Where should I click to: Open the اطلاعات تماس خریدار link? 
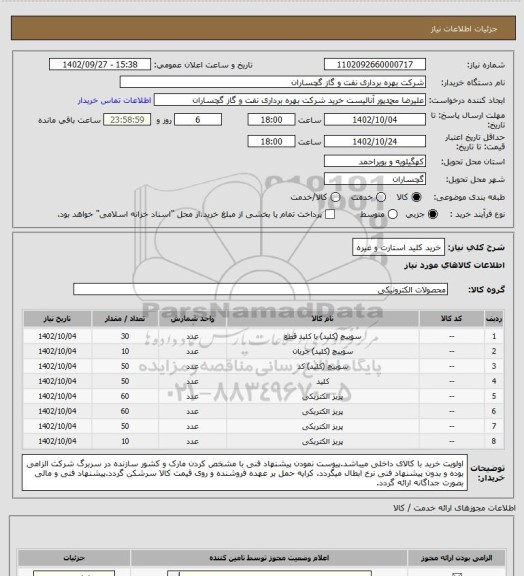pos(115,100)
